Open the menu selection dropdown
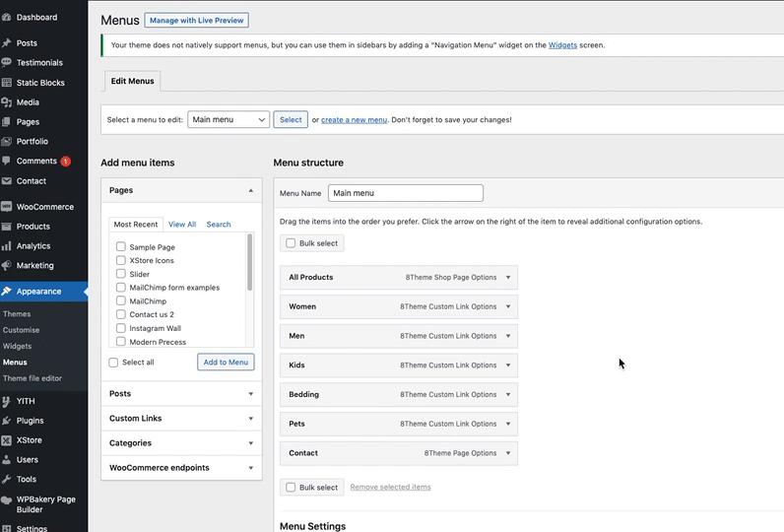The height and width of the screenshot is (532, 784). click(229, 119)
